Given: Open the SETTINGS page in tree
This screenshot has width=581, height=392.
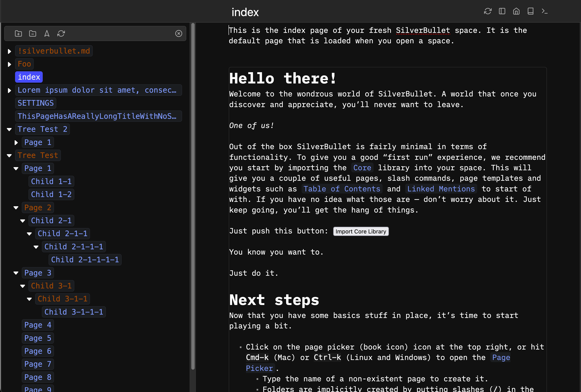Looking at the screenshot, I should tap(36, 103).
